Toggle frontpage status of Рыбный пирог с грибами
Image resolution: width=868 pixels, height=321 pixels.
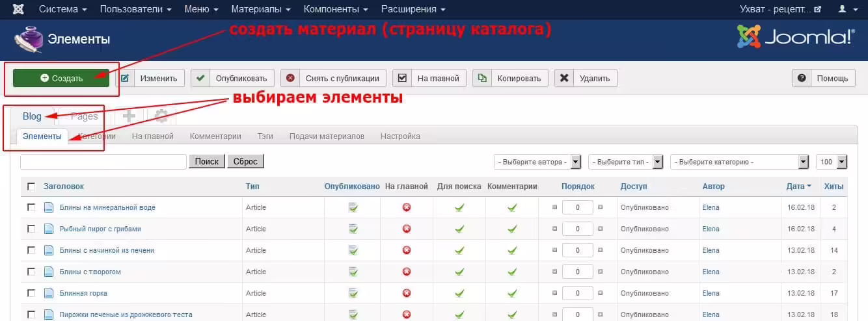407,229
